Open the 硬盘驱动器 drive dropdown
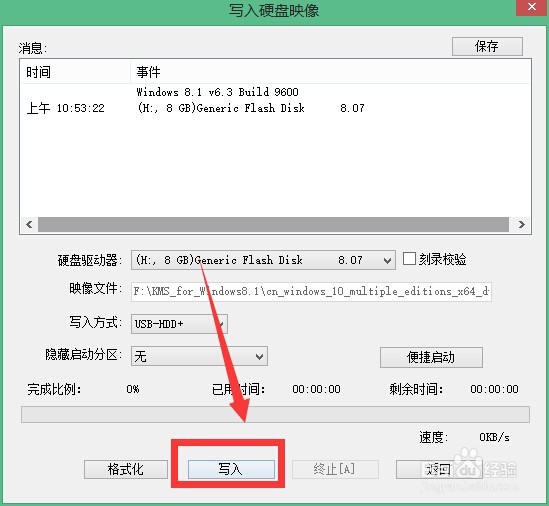 (263, 260)
